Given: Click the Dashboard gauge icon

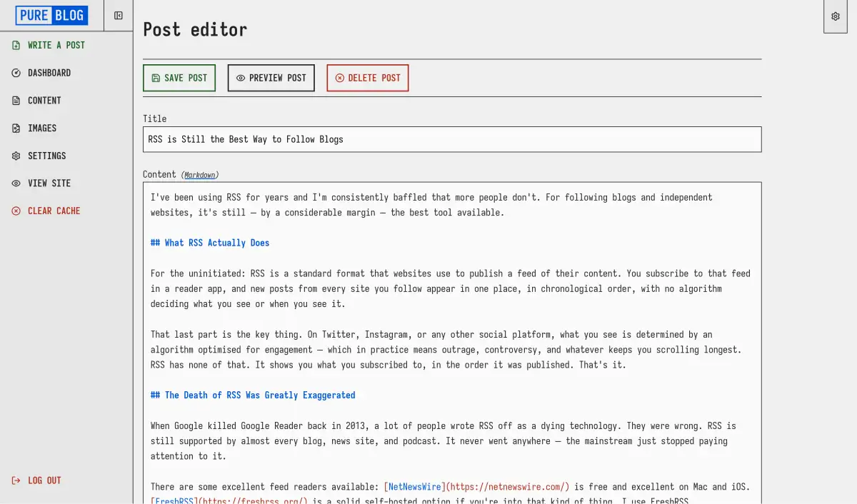Looking at the screenshot, I should [16, 73].
